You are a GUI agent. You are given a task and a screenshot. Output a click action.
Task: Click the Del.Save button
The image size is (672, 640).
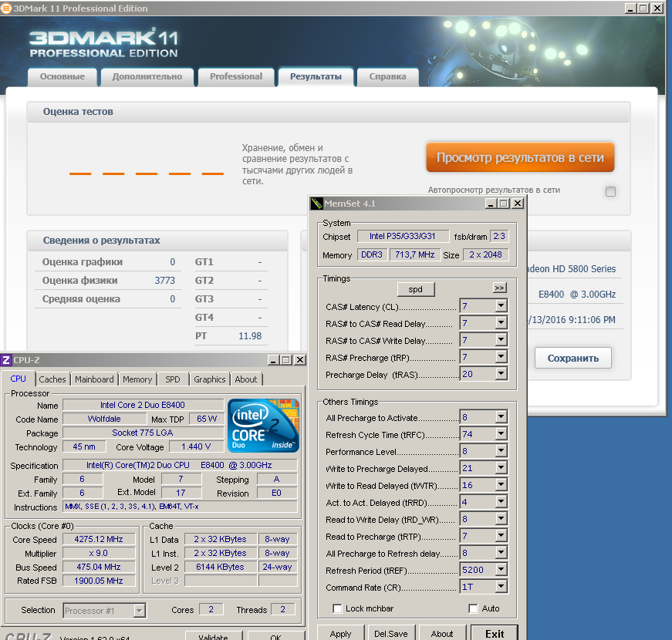click(391, 633)
